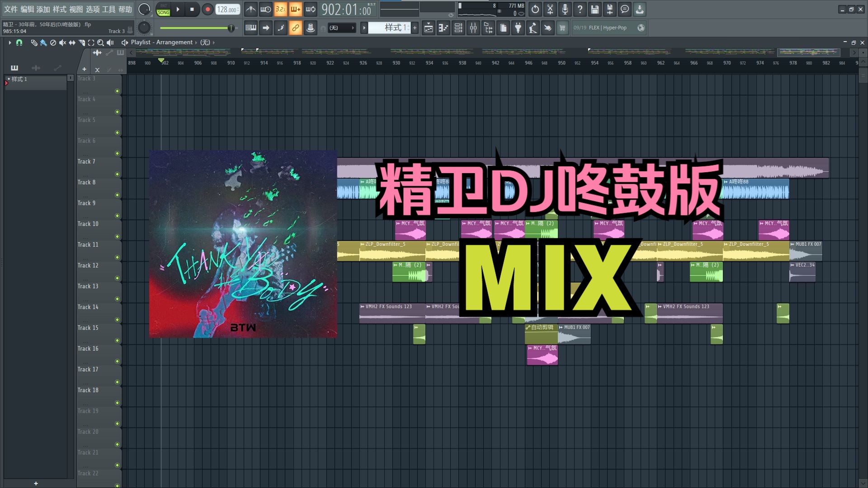Expand the Playlist - Arrangement breadcrumb
868x488 pixels.
click(x=162, y=42)
